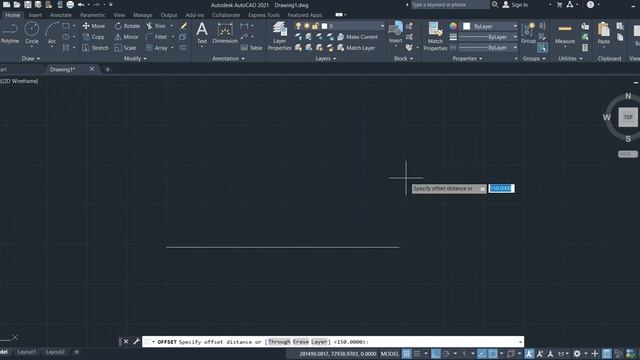Switch to the Layout1 tab
Image resolution: width=640 pixels, height=360 pixels.
(27, 352)
